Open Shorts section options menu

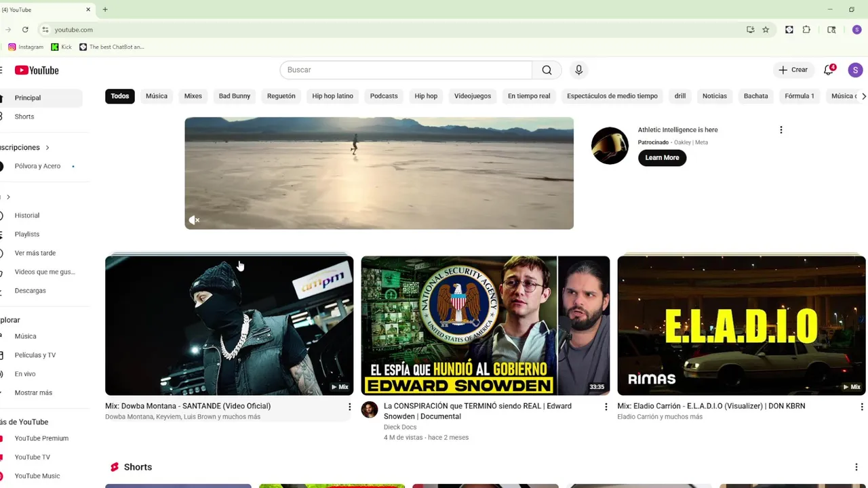856,467
